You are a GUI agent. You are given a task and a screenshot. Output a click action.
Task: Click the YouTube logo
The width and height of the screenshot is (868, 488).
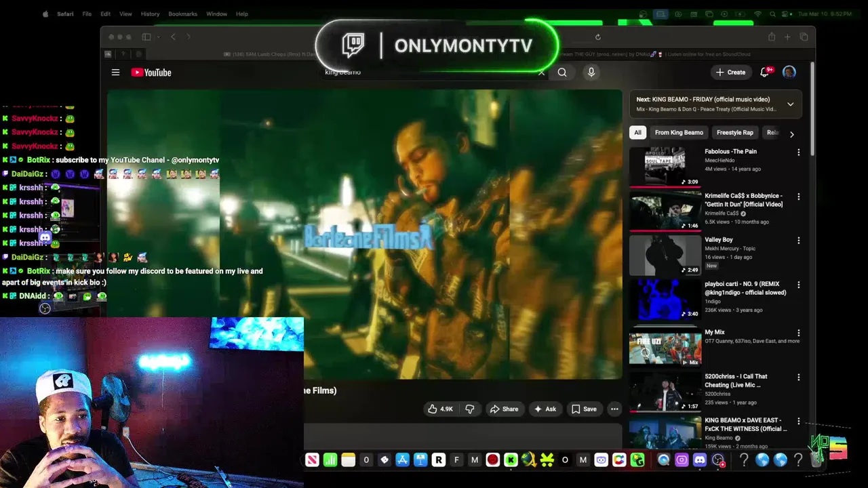151,73
